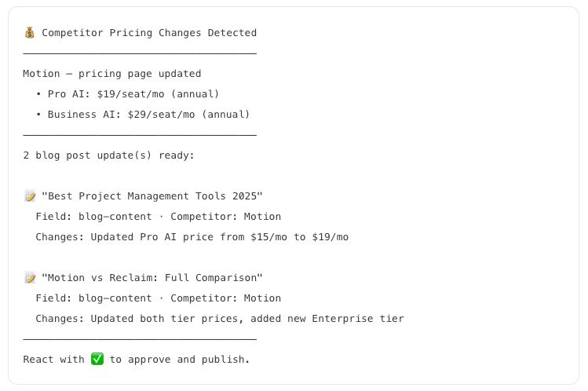The height and width of the screenshot is (391, 588).
Task: Click the green checkmark emoji
Action: coord(97,359)
